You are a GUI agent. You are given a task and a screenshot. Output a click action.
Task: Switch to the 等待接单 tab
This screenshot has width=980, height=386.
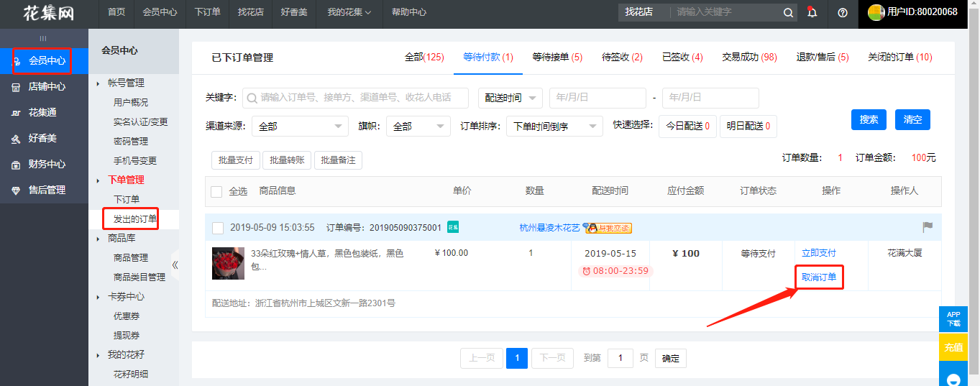557,58
